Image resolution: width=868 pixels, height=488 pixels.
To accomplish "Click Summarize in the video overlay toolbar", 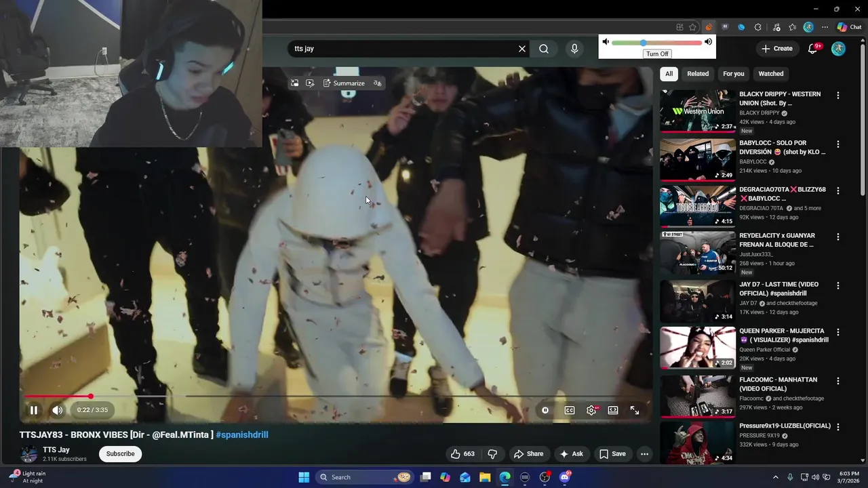I will [x=344, y=83].
